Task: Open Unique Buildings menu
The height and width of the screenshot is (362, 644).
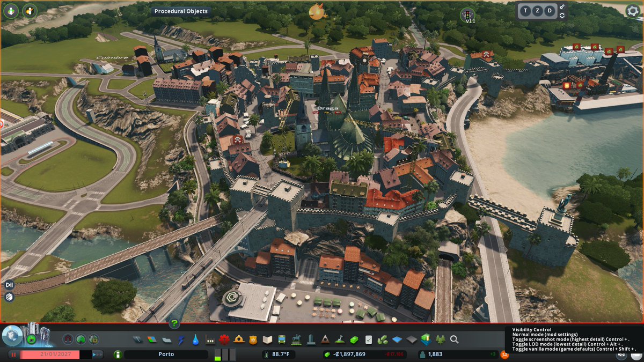Action: point(311,339)
